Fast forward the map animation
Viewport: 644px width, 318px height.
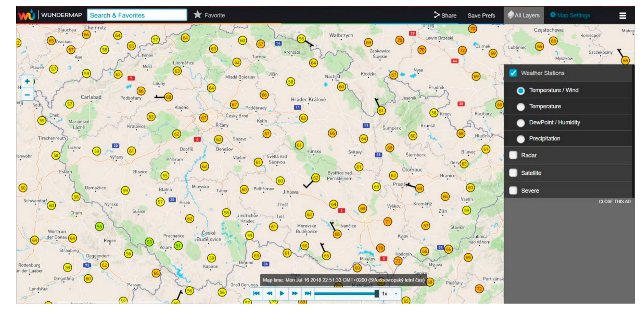[295, 293]
